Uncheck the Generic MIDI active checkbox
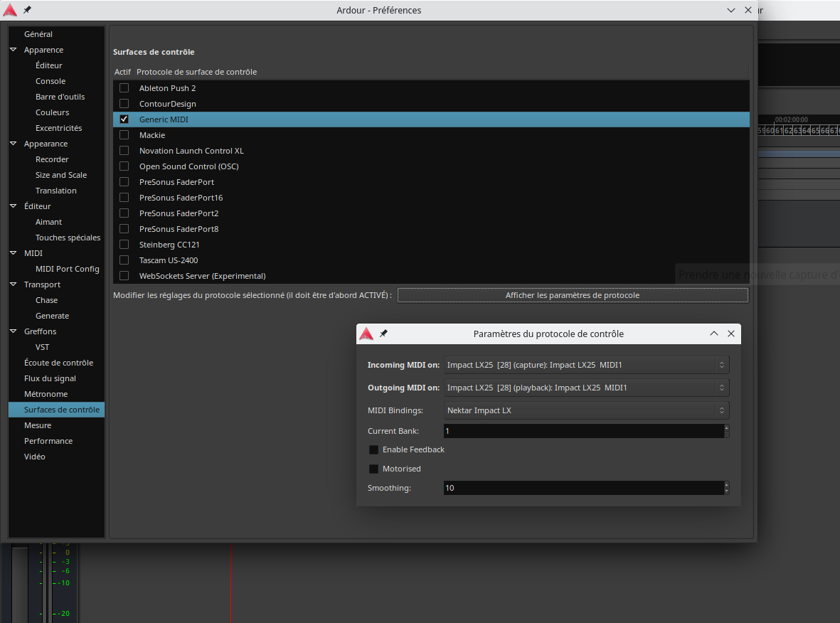The height and width of the screenshot is (623, 840). [124, 119]
